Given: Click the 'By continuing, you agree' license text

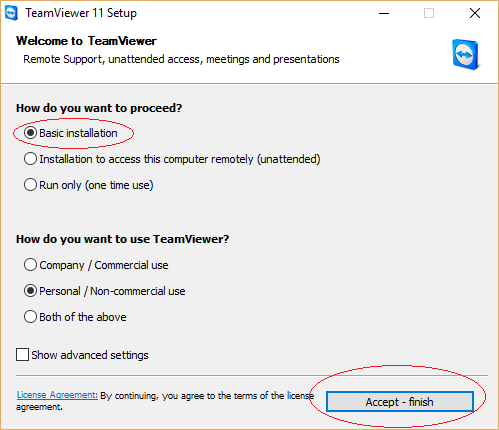Looking at the screenshot, I should tap(165, 401).
